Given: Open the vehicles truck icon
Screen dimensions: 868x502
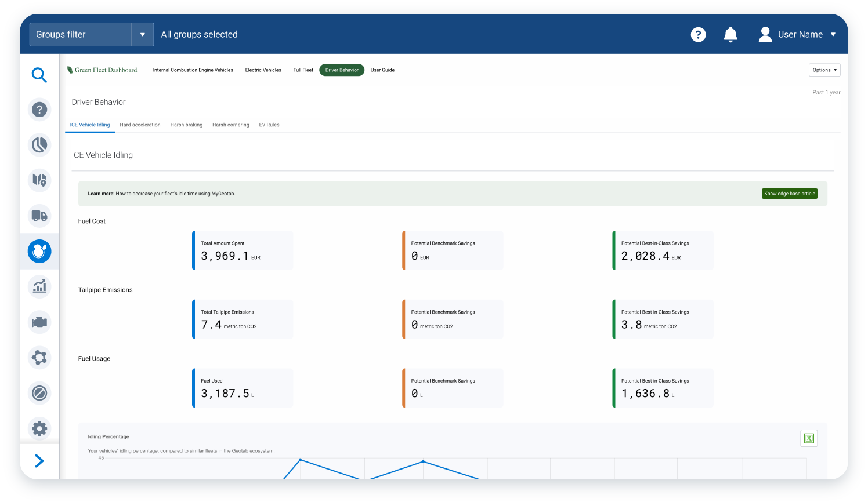Looking at the screenshot, I should click(39, 216).
